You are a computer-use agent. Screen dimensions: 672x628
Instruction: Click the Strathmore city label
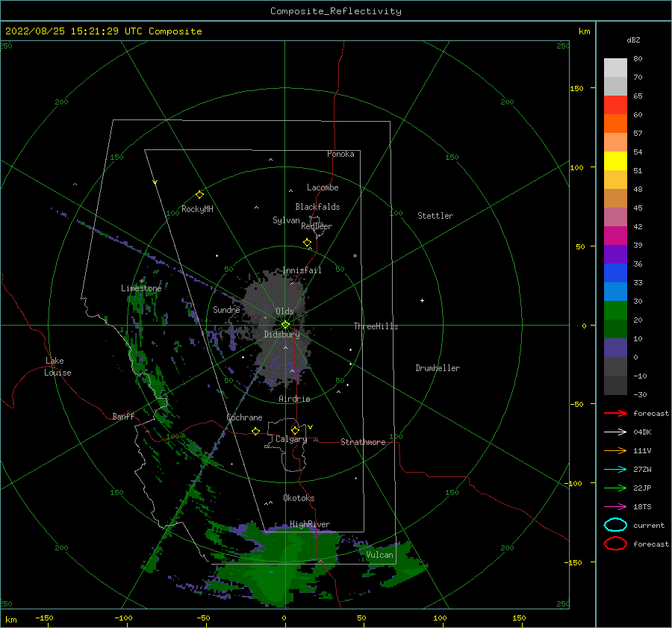click(363, 442)
